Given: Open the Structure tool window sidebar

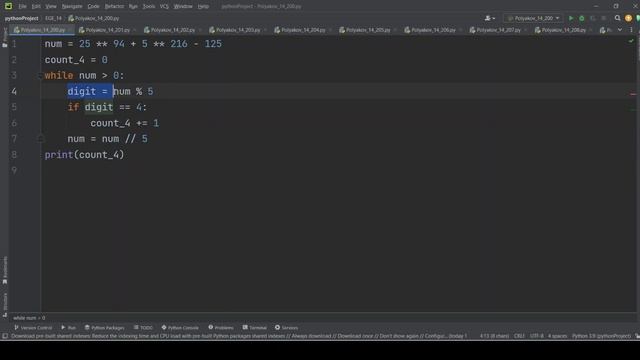Looking at the screenshot, I should 4,305.
